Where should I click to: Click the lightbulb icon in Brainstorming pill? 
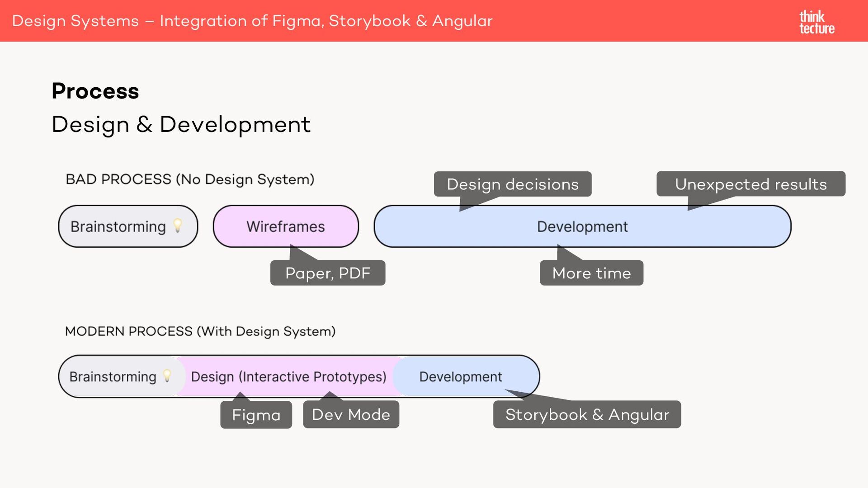[178, 225]
